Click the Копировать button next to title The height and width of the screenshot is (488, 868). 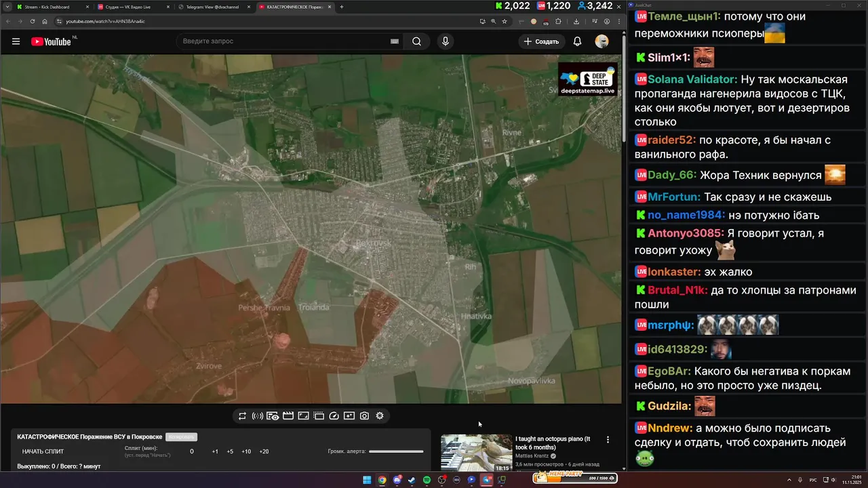click(181, 437)
